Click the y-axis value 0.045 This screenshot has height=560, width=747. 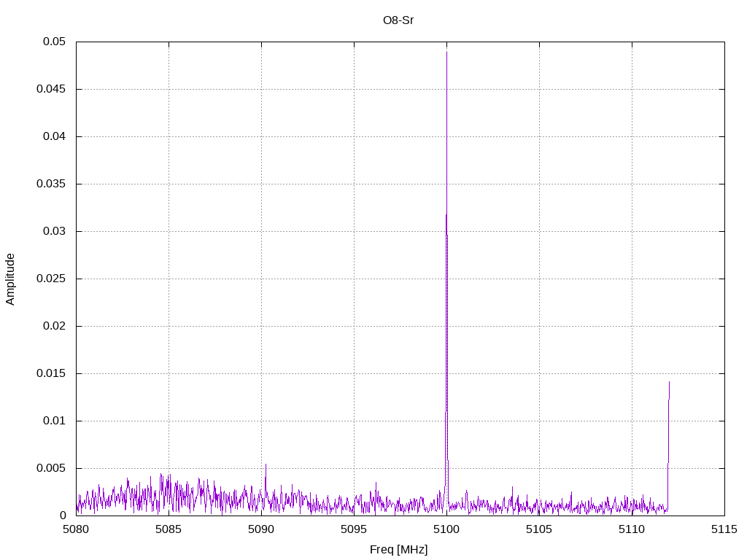click(51, 89)
